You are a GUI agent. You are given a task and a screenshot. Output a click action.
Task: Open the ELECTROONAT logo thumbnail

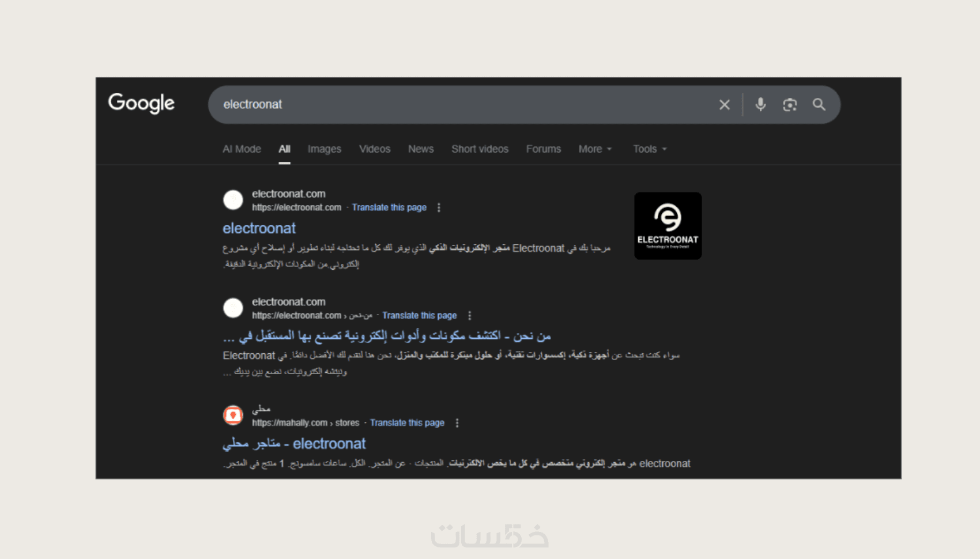(x=668, y=226)
